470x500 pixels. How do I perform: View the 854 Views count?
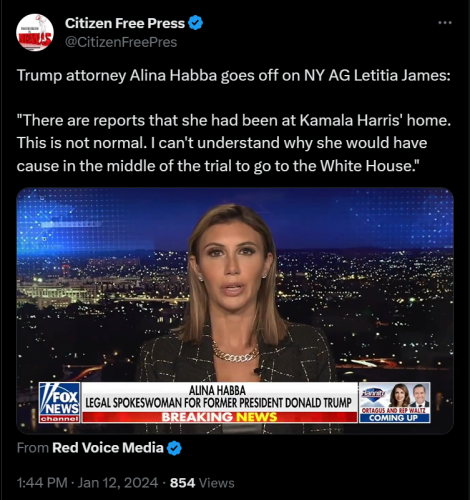[x=202, y=483]
